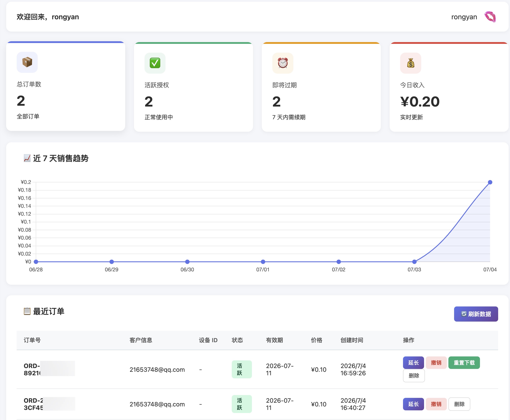This screenshot has height=420, width=510.
Task: Click the chart icon next to 近 7 天销售趋势
Action: 27,158
